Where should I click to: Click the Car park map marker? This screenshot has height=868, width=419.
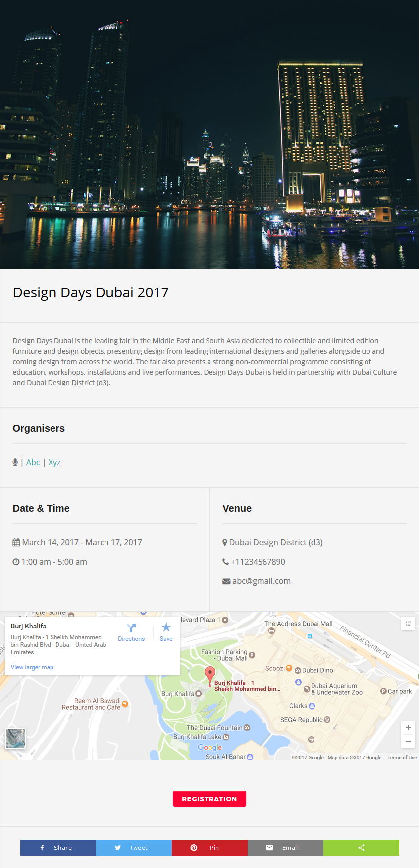[x=383, y=691]
